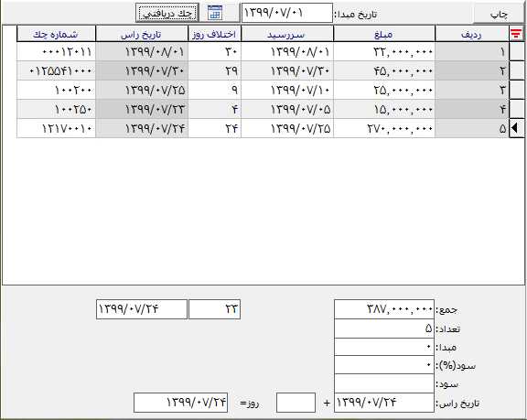Click the شماره چك column header
The image size is (527, 420).
point(56,34)
